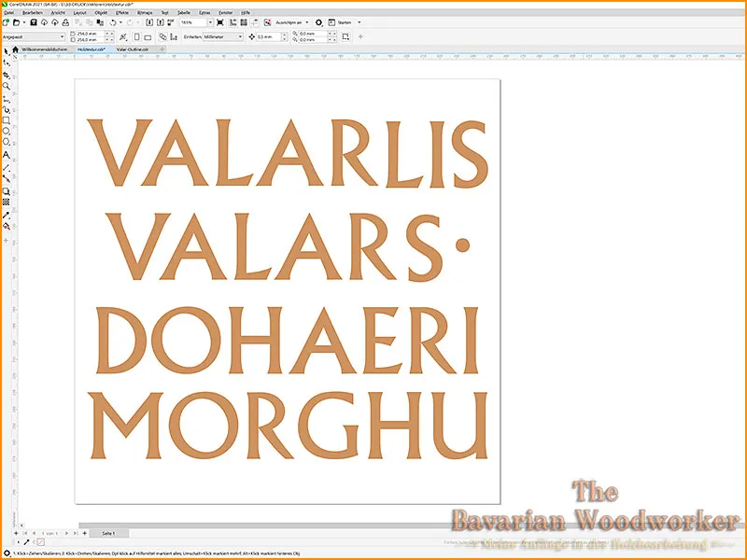This screenshot has width=747, height=560.
Task: Select the Crop tool
Action: [7, 75]
